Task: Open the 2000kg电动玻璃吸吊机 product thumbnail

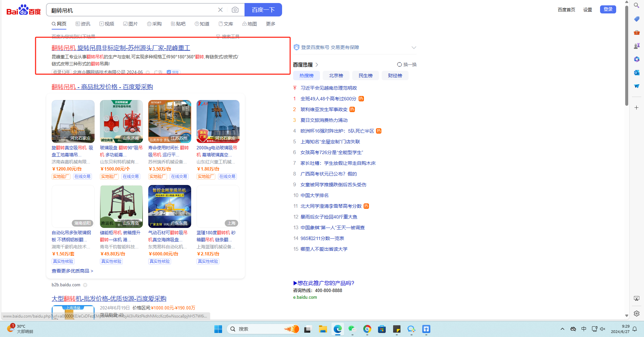Action: pos(218,121)
